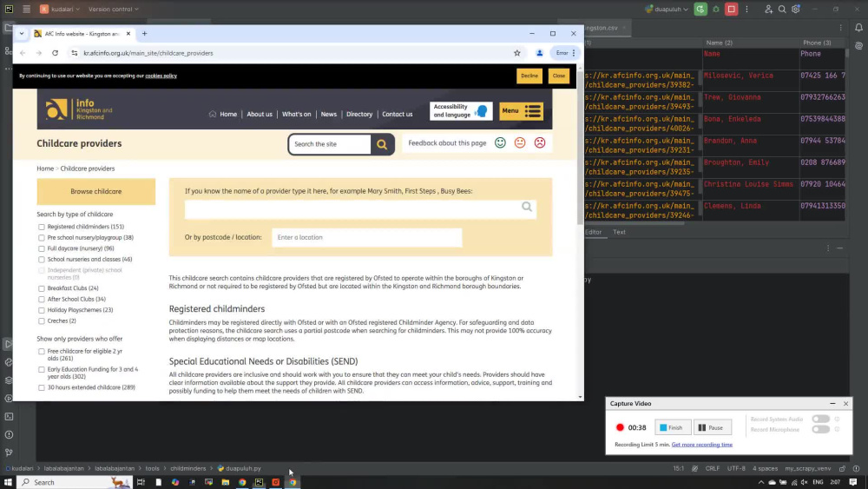This screenshot has height=489, width=868.
Task: Click AfC info Kingston and Richmond logo
Action: pyautogui.click(x=79, y=109)
